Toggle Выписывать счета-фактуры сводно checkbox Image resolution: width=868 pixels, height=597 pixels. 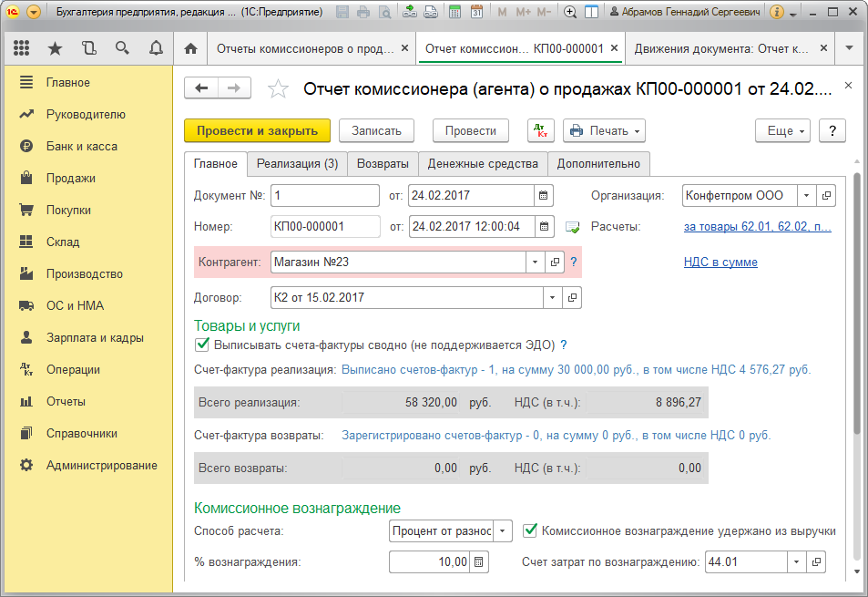[x=202, y=345]
